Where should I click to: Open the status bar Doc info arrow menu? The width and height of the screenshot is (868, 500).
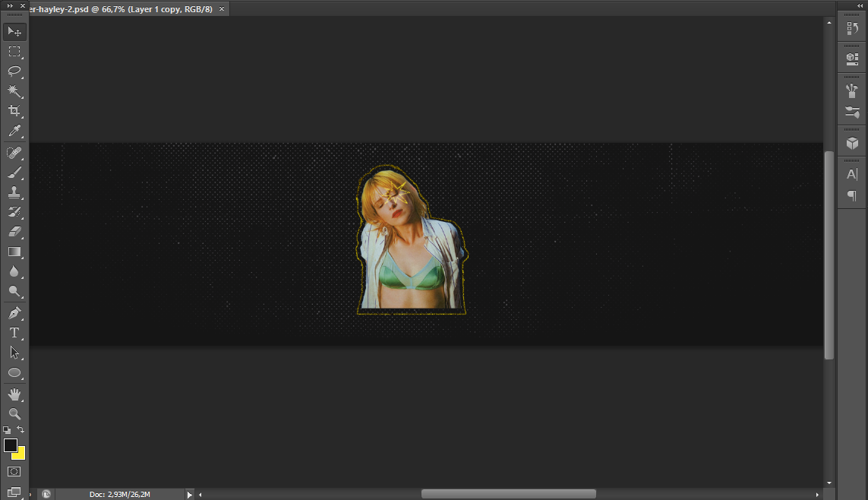[x=190, y=495]
